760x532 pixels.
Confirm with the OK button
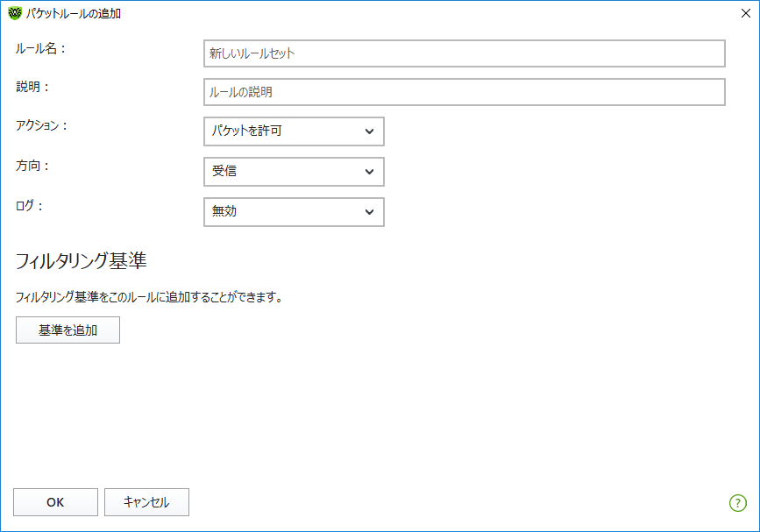click(55, 502)
